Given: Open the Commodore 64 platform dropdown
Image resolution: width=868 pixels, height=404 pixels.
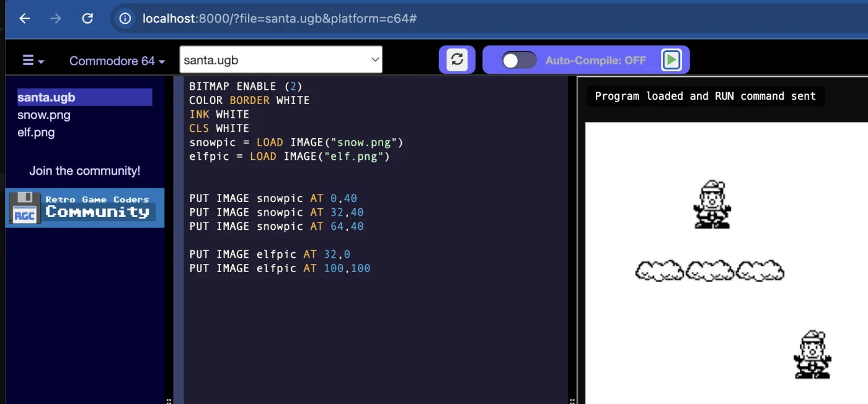Looking at the screenshot, I should coord(117,61).
